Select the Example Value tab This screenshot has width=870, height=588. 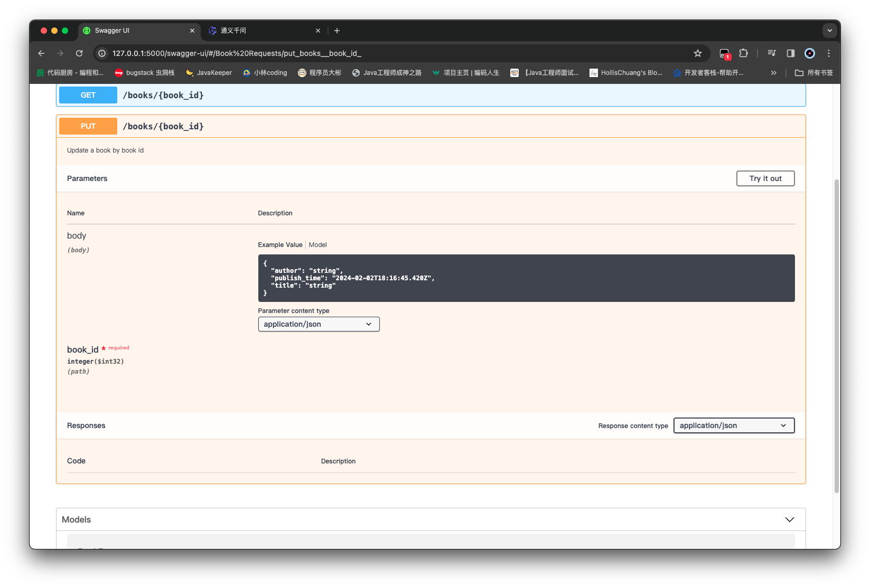[x=280, y=245]
